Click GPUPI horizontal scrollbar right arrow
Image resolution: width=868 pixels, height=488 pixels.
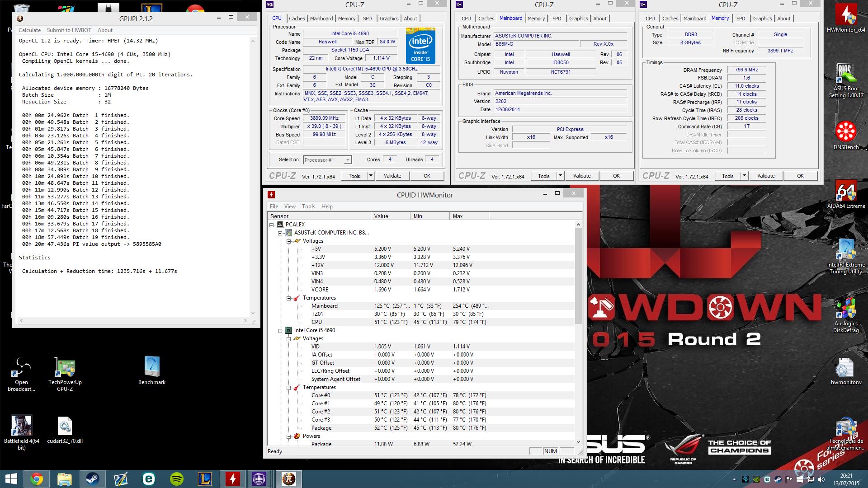pos(245,320)
